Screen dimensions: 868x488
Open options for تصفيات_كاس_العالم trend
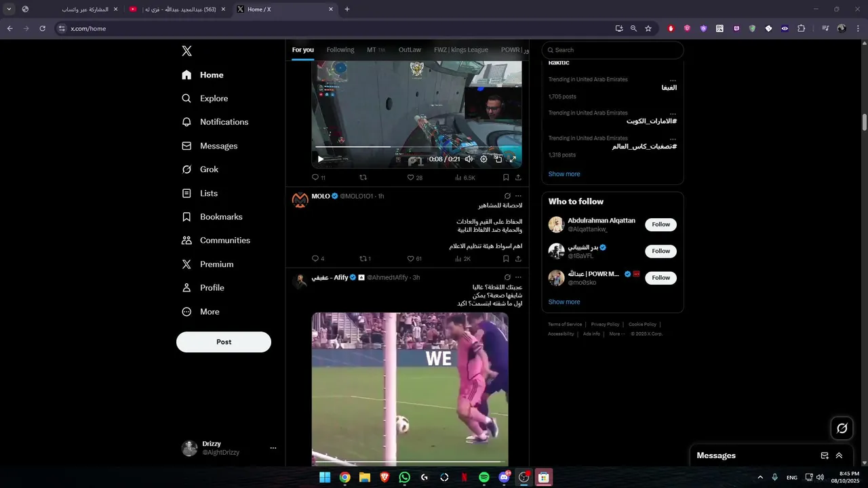[x=673, y=138]
